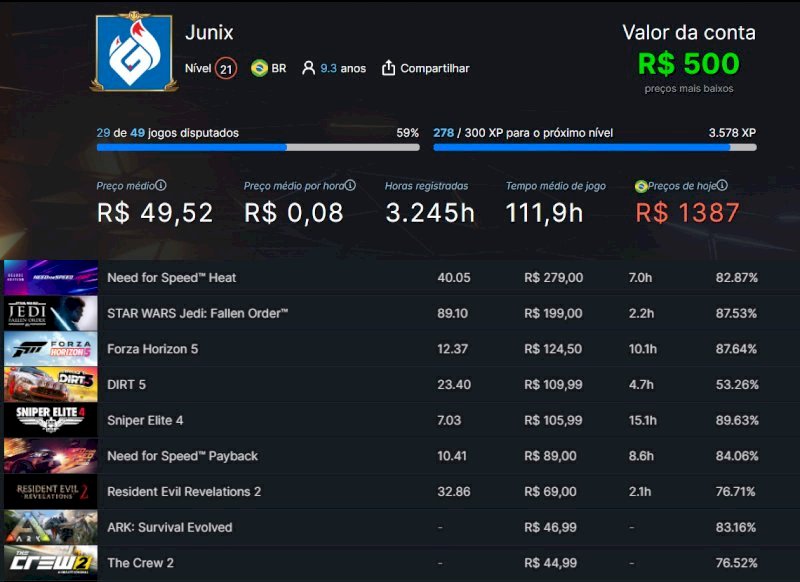The height and width of the screenshot is (582, 800).
Task: Open Need for Speed Heat thumbnail
Action: click(50, 277)
